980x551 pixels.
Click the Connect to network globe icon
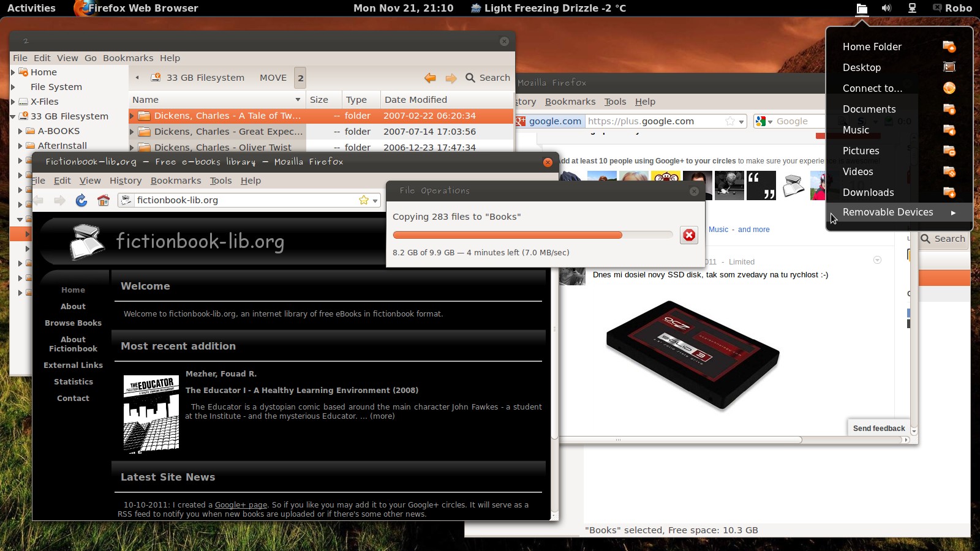[949, 88]
